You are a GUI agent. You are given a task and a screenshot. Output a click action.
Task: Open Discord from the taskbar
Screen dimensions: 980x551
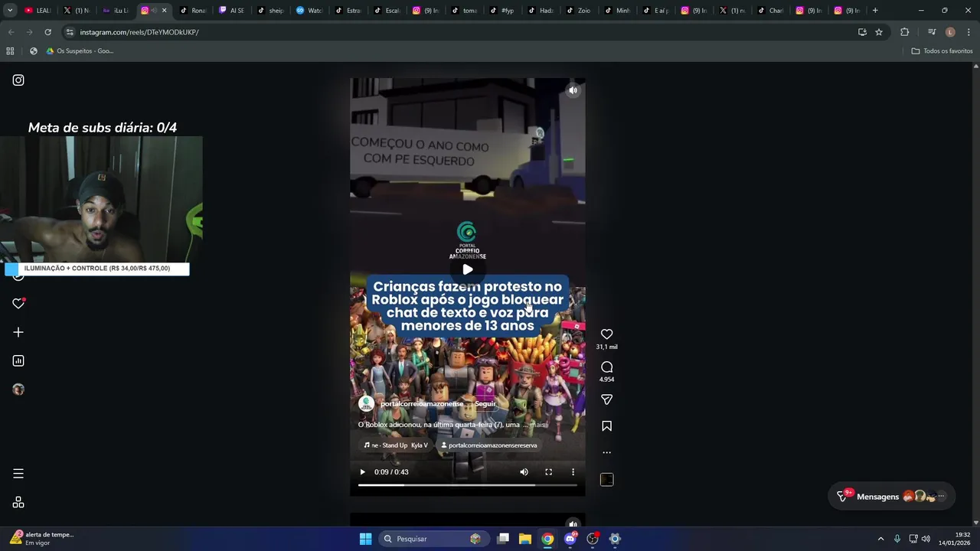[x=570, y=539]
